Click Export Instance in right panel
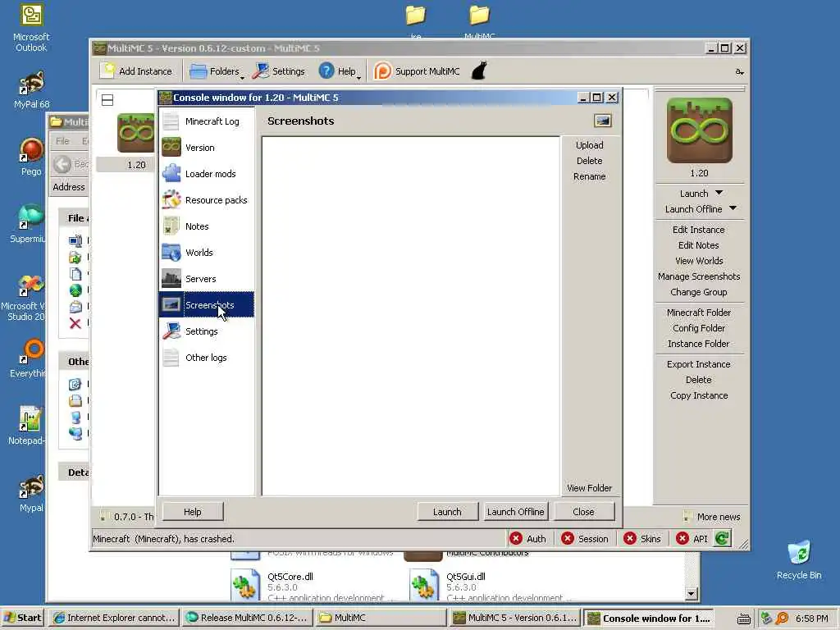The height and width of the screenshot is (630, 840). [699, 364]
